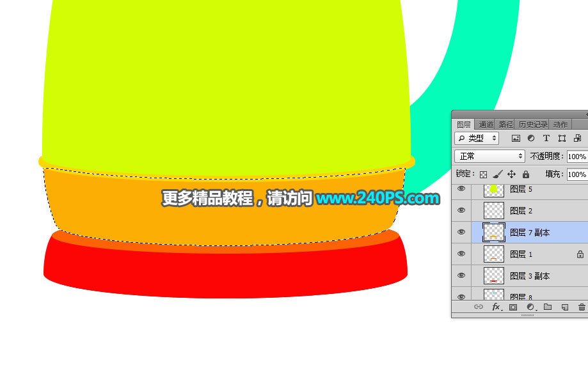Filter layers by text type icon

pos(546,139)
